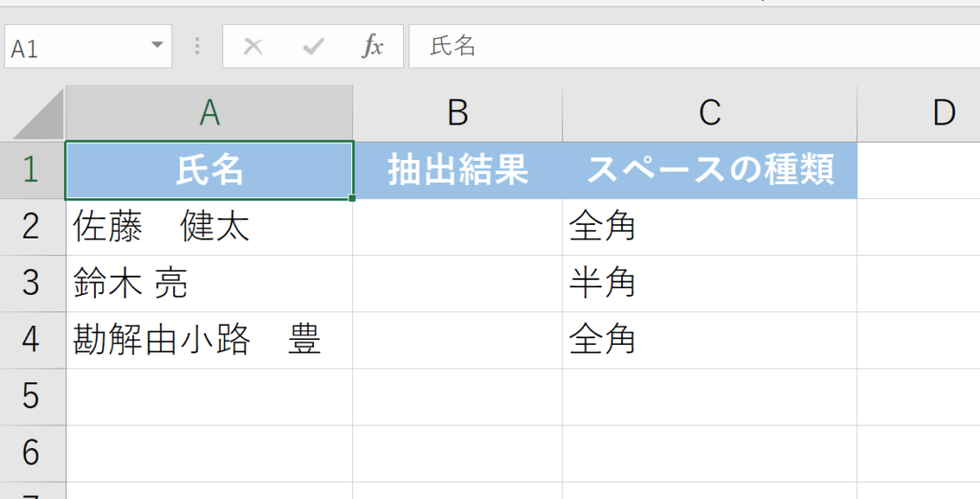
Task: Select row 1 header
Action: 32,170
